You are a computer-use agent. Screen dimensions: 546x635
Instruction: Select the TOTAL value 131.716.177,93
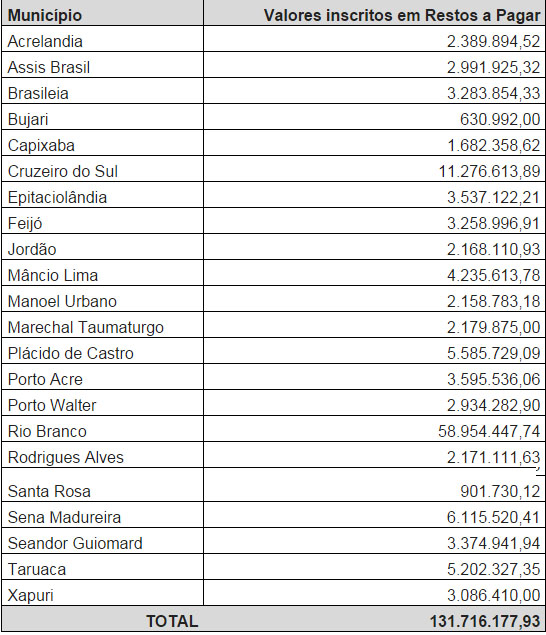click(x=484, y=621)
